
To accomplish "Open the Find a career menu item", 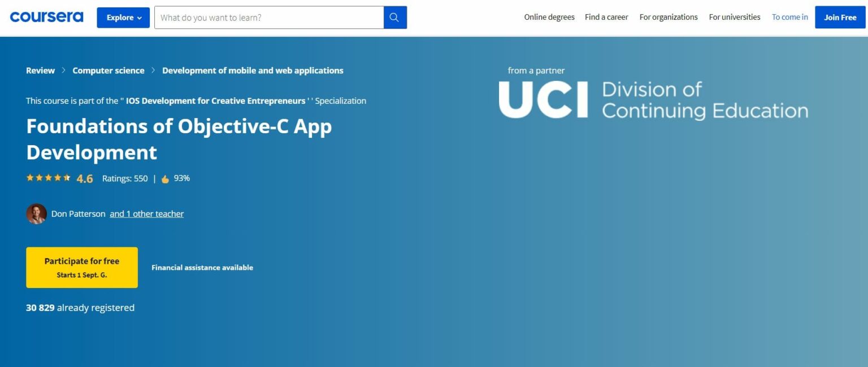I will [606, 17].
